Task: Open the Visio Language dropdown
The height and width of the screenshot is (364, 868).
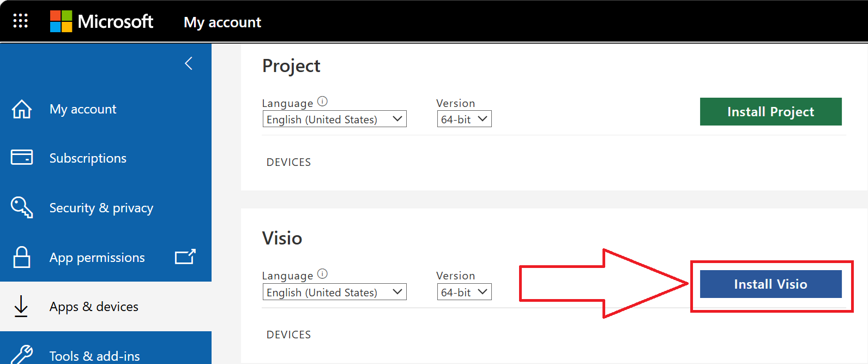Action: (x=335, y=292)
